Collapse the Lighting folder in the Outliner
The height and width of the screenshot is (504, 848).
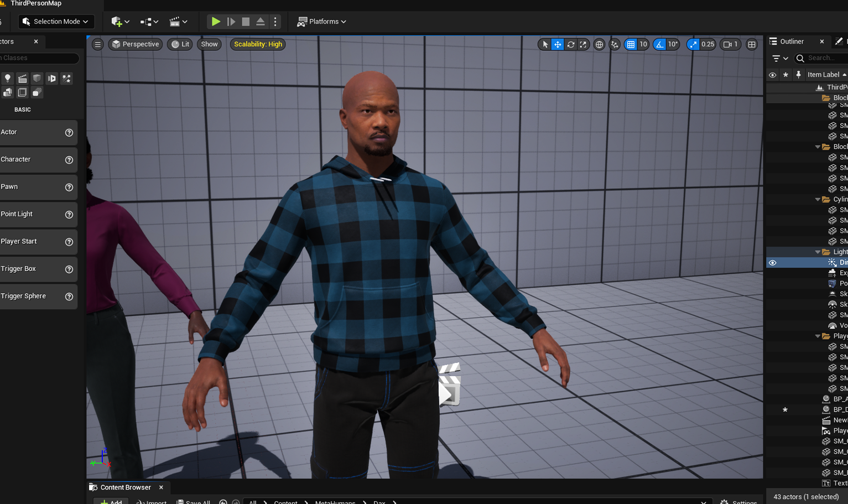[818, 252]
